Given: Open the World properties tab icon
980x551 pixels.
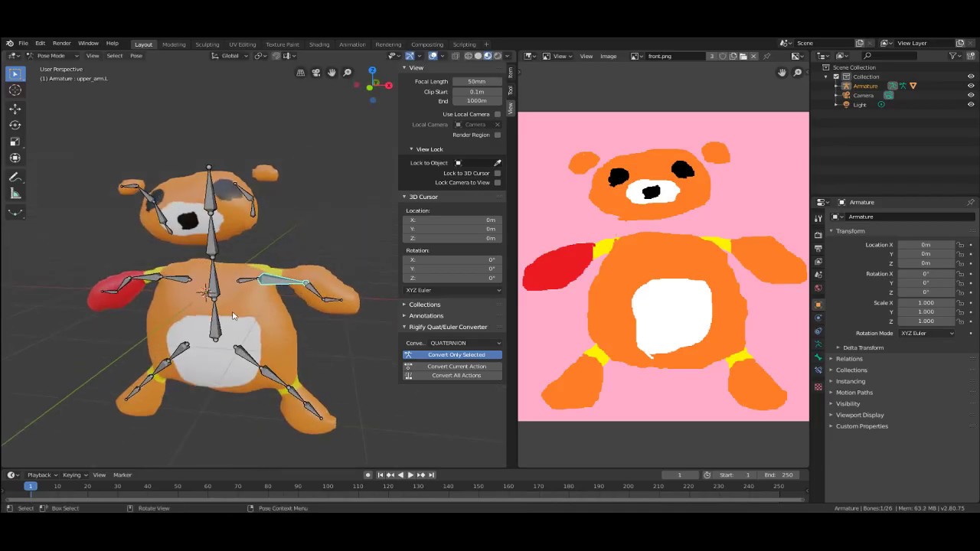Looking at the screenshot, I should pyautogui.click(x=818, y=289).
